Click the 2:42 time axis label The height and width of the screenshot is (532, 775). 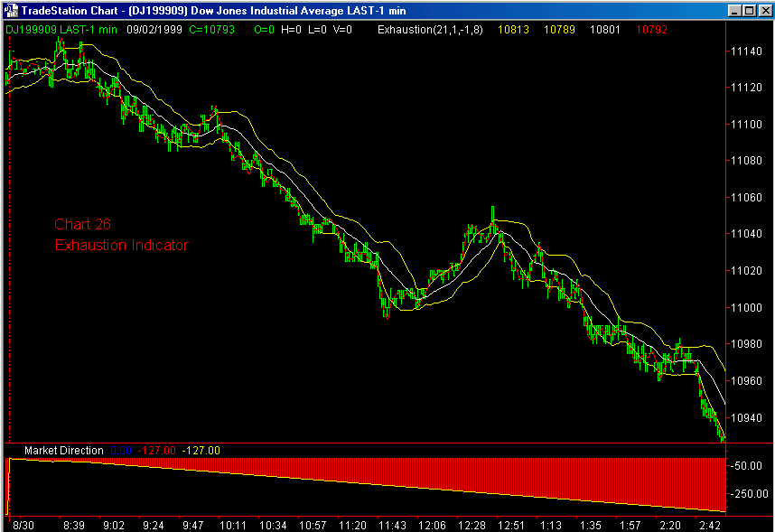click(710, 526)
